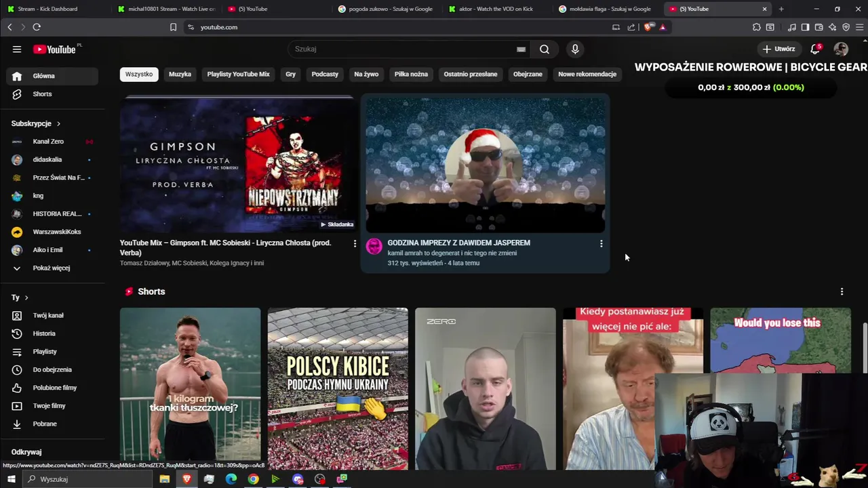Open the account avatar menu

point(841,49)
